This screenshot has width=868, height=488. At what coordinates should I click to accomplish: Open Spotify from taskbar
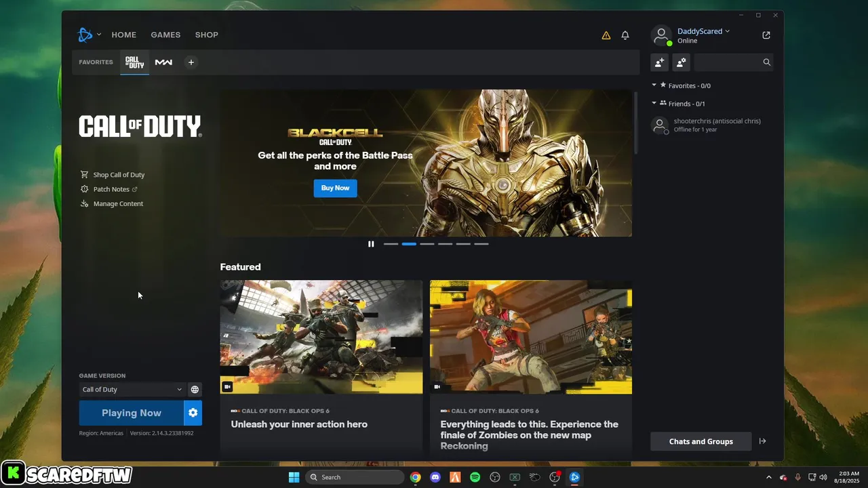(475, 477)
